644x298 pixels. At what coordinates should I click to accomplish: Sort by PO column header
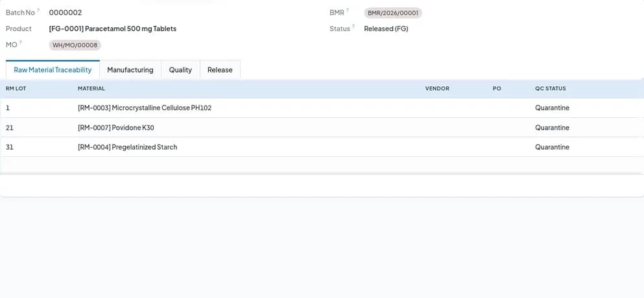[497, 89]
